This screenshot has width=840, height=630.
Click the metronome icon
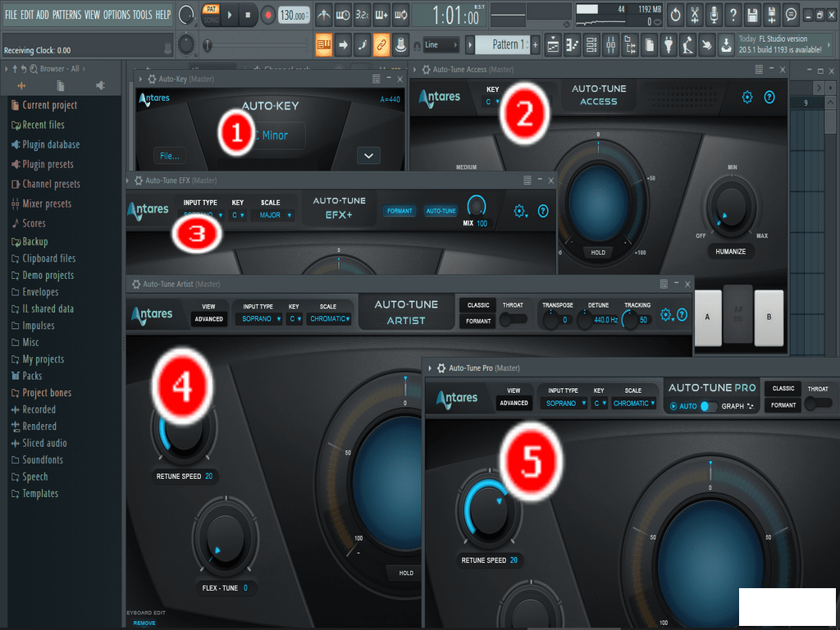[x=323, y=15]
